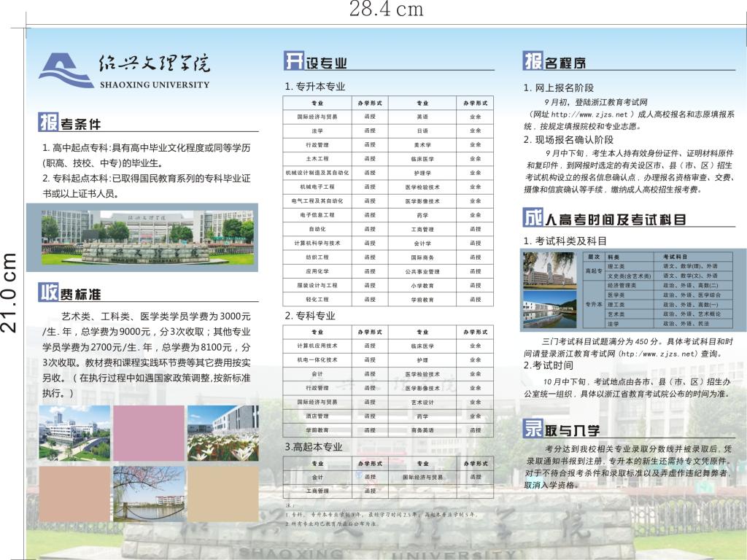
Task: Select the aerial campus photo thumbnail
Action: 74,433
